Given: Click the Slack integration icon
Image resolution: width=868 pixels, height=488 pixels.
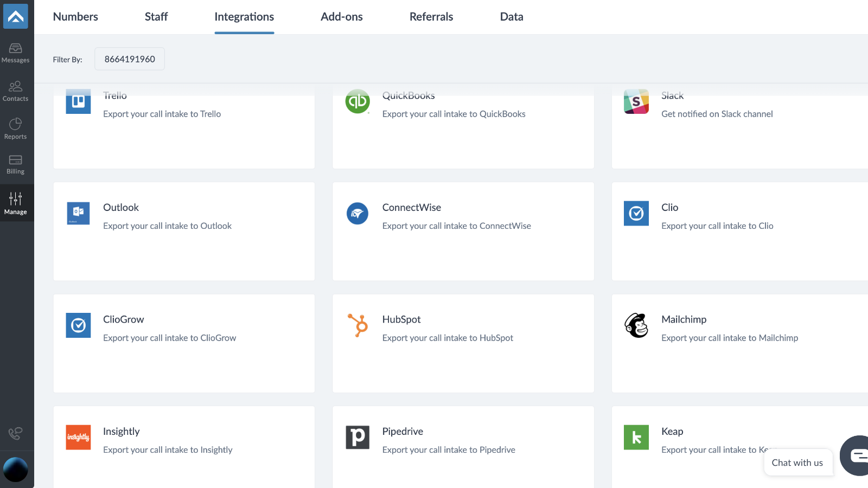Looking at the screenshot, I should click(636, 101).
